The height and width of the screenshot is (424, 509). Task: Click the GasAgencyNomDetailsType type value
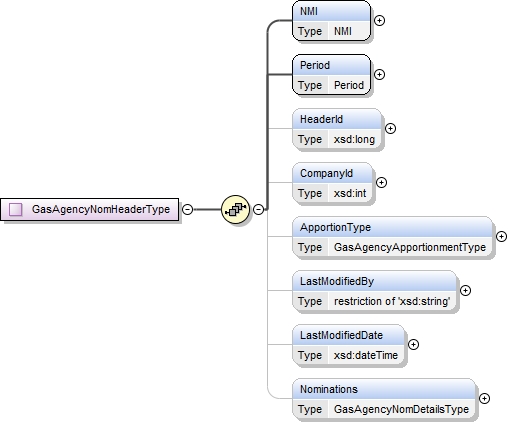pos(401,409)
